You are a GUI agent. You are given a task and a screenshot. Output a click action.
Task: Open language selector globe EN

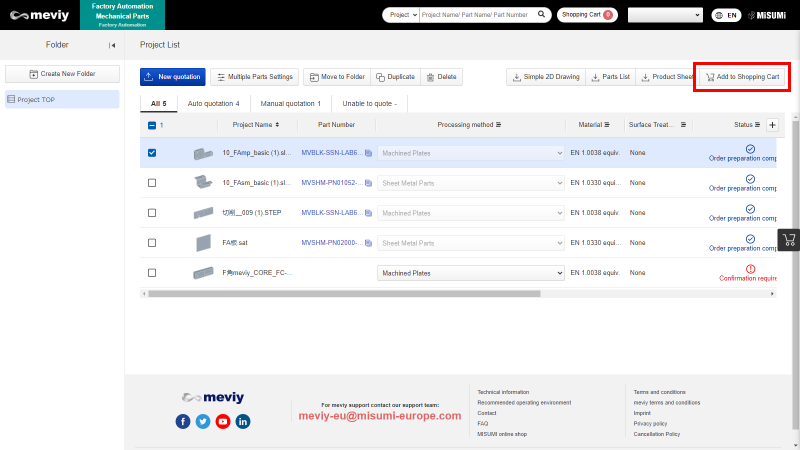[726, 15]
